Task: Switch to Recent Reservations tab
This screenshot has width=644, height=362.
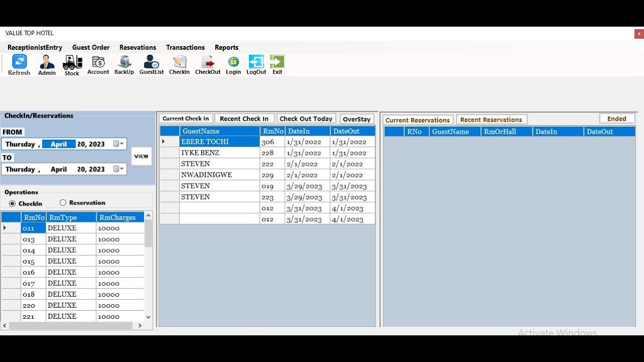Action: pyautogui.click(x=491, y=120)
